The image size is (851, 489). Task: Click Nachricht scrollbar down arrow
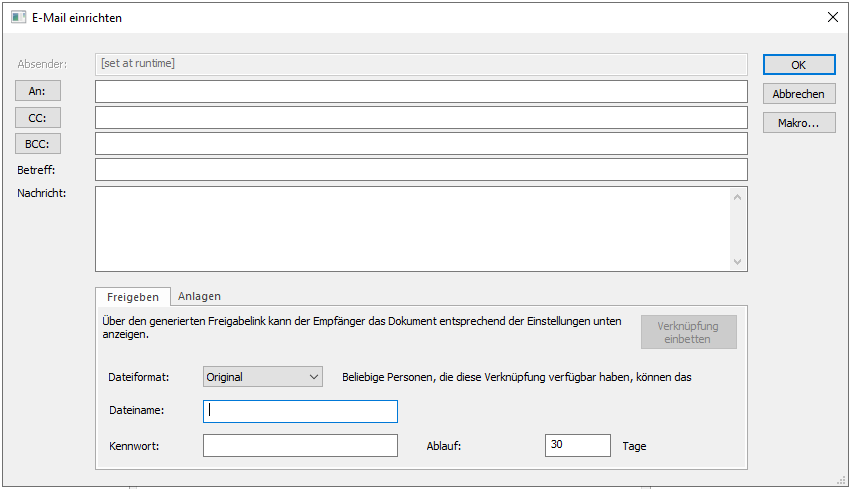738,262
